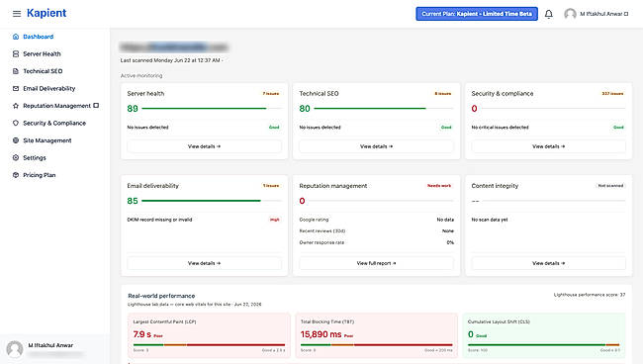Screen dimensions: 643x364
Task: View details on Security & compliance card
Action: tap(549, 146)
